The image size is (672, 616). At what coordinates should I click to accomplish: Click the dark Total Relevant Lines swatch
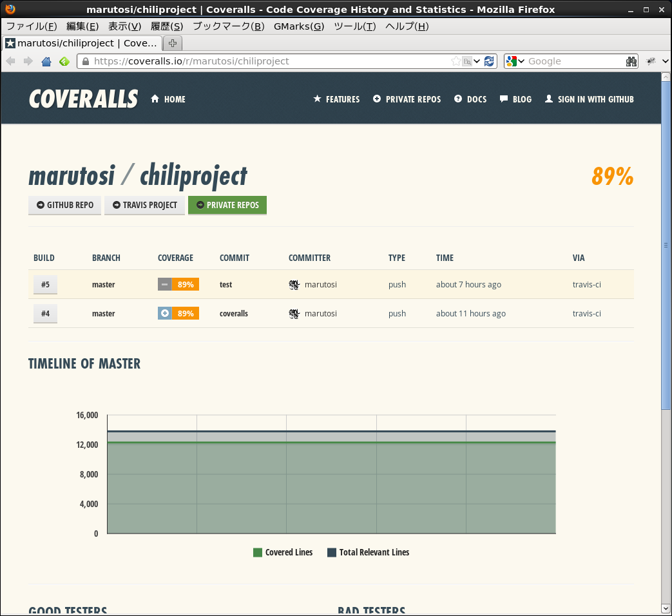click(x=332, y=553)
